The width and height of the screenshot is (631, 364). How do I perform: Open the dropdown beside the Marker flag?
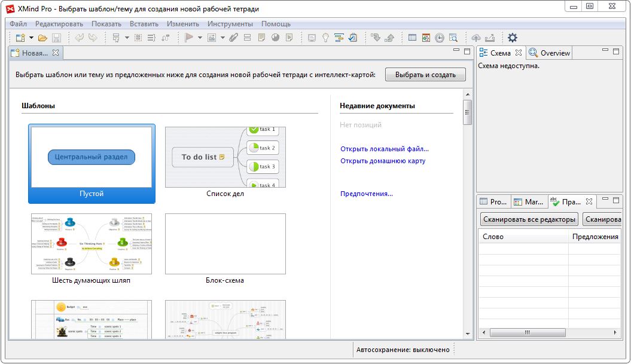pyautogui.click(x=200, y=38)
